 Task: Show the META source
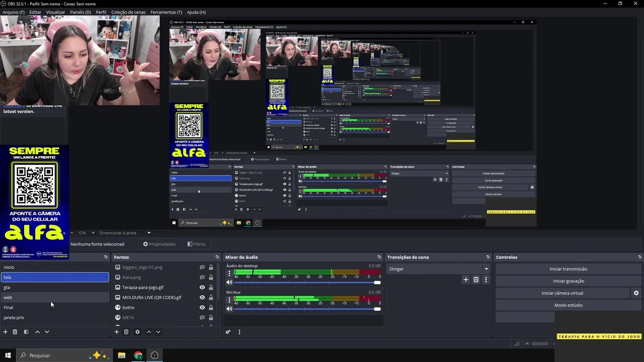[x=202, y=318]
